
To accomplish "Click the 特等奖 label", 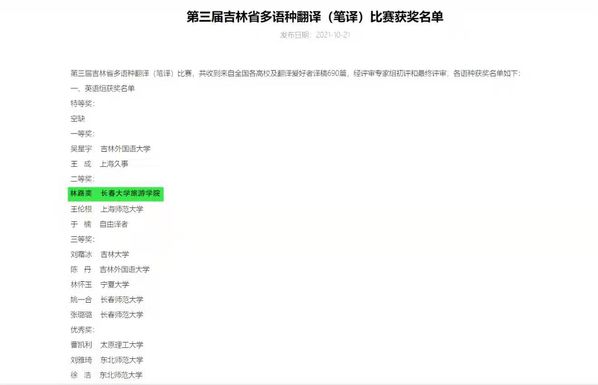I will [x=82, y=103].
